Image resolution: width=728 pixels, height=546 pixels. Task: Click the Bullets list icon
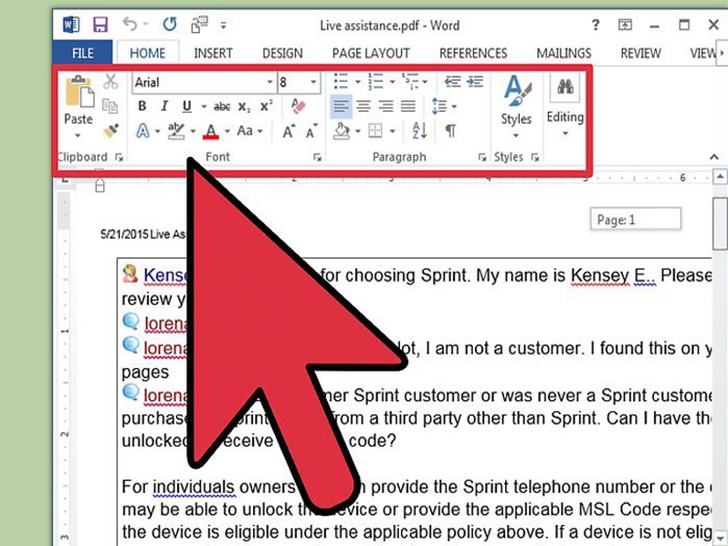click(x=341, y=82)
